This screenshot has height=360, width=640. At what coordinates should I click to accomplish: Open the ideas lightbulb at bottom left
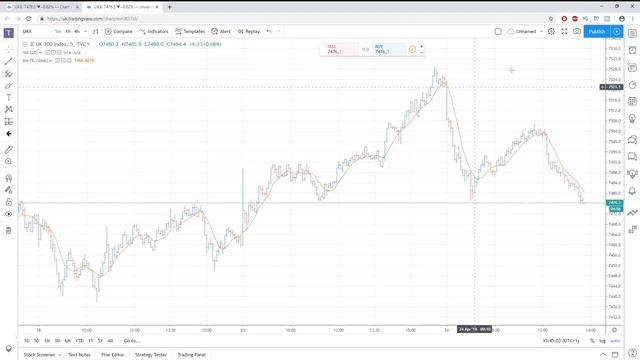click(x=9, y=348)
